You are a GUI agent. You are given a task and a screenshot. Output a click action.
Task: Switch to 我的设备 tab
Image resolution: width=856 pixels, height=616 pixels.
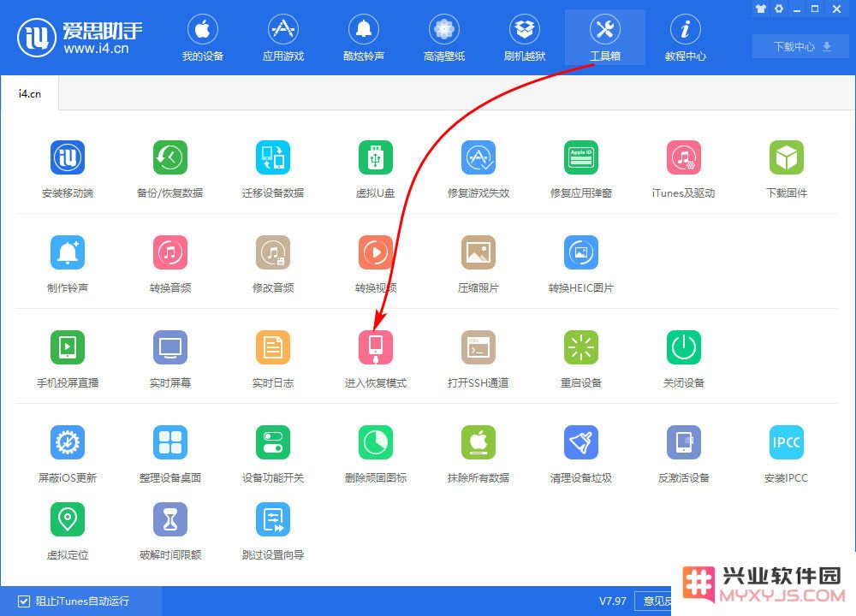tap(203, 38)
